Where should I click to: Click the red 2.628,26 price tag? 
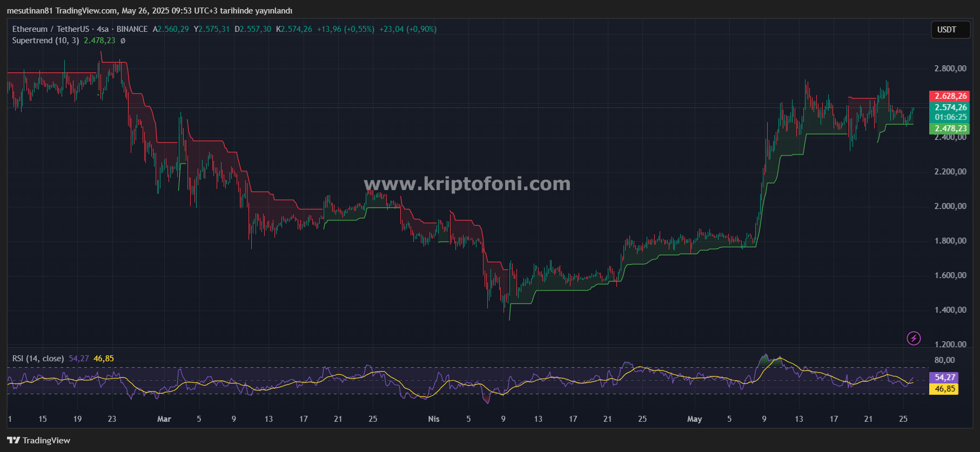pyautogui.click(x=949, y=96)
